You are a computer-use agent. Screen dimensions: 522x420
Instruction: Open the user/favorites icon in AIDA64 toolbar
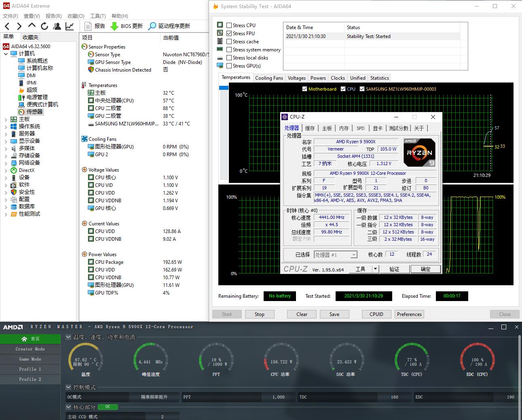click(57, 26)
